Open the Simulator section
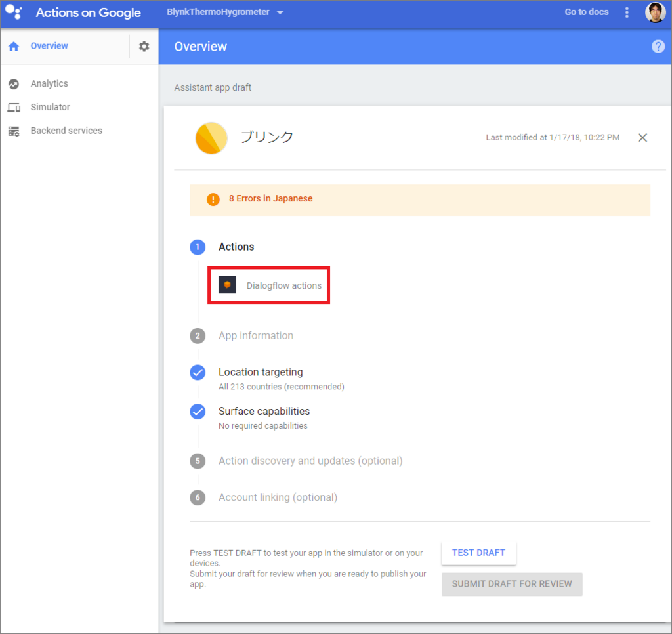Screen dimensions: 672x634 [x=50, y=107]
